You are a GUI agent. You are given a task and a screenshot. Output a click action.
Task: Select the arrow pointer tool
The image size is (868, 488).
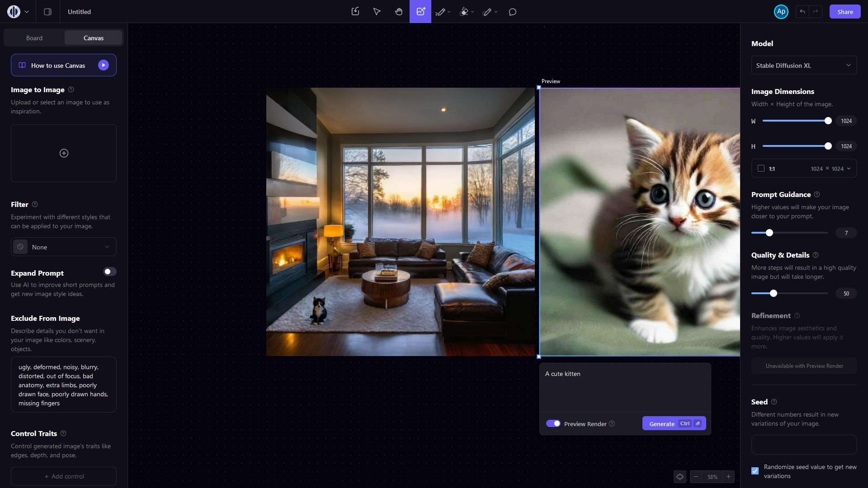(x=377, y=12)
